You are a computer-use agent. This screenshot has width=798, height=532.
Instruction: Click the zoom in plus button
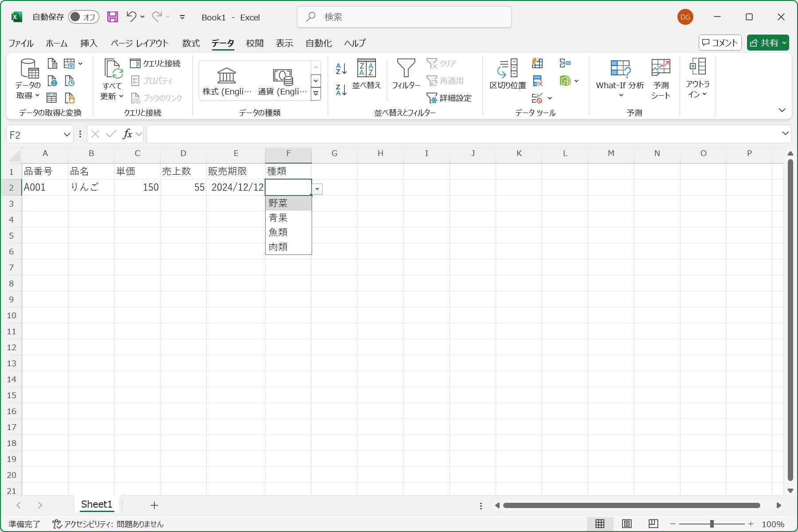[751, 524]
